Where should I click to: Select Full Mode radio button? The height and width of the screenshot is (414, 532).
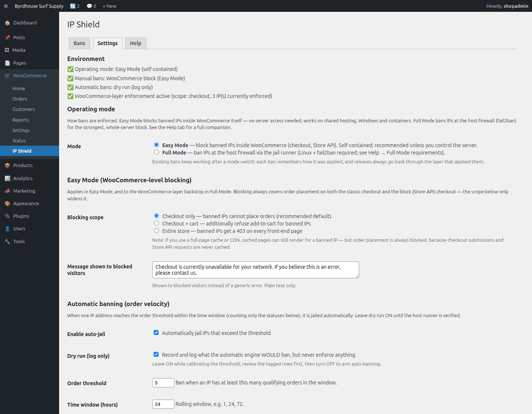157,152
